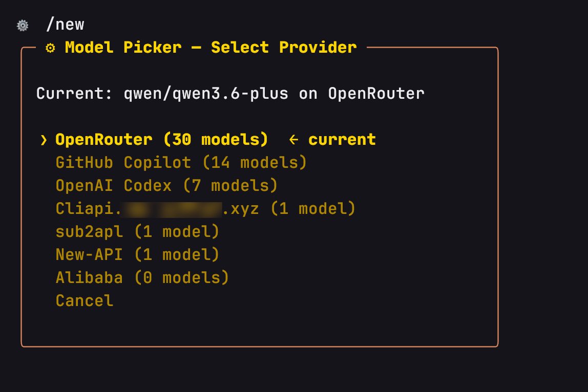This screenshot has height=392, width=588.
Task: Click "on OpenRouter" in the Current line
Action: (x=362, y=94)
